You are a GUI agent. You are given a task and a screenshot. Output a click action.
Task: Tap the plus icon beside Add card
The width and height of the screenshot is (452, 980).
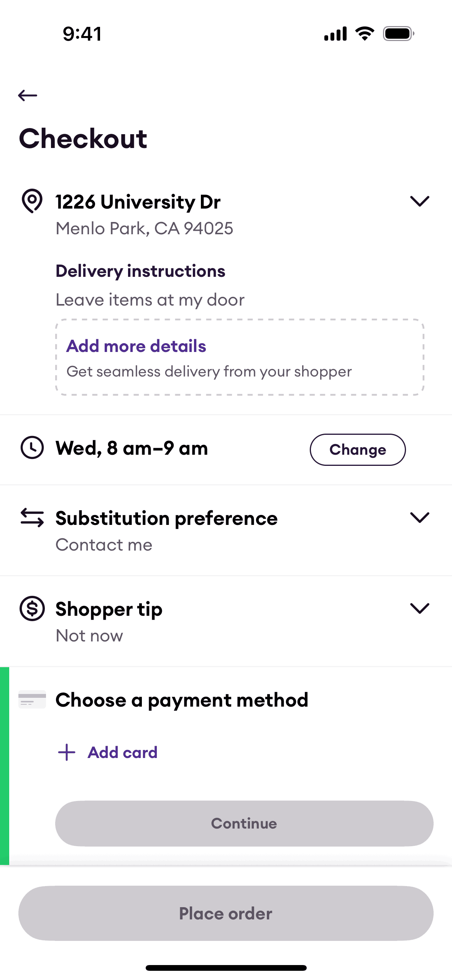pos(67,752)
